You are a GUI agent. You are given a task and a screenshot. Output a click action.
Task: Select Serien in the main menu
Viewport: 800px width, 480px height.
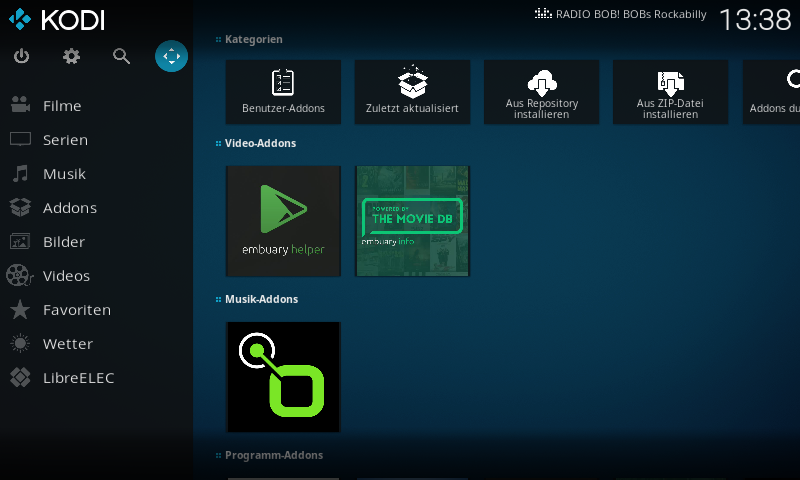point(65,140)
